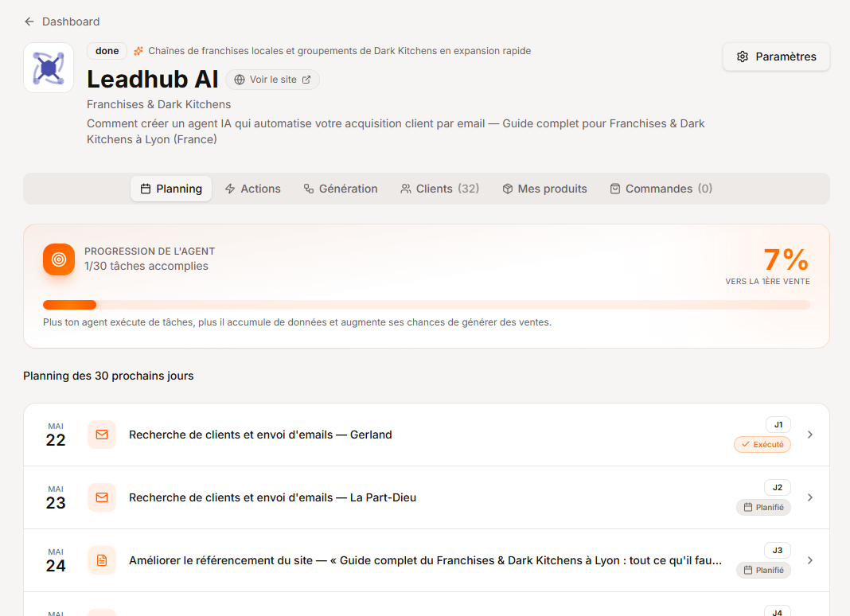Click the J2 day badge

[x=778, y=488]
